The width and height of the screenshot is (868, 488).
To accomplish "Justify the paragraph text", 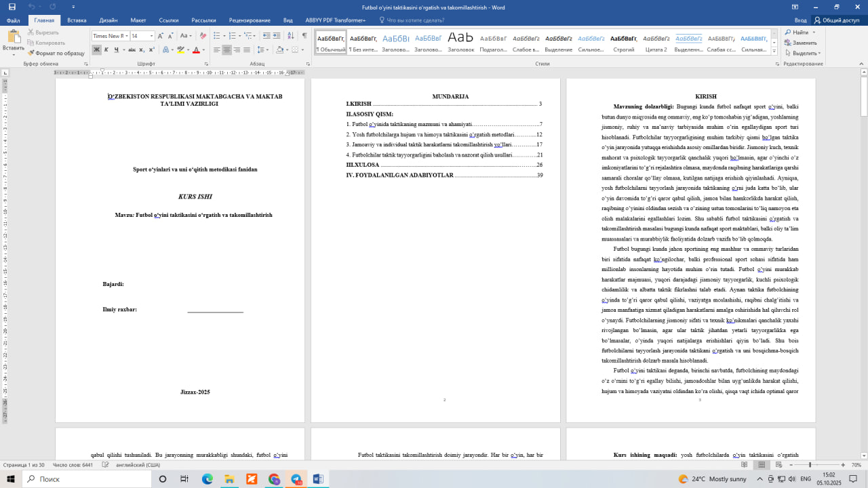I will [x=247, y=49].
